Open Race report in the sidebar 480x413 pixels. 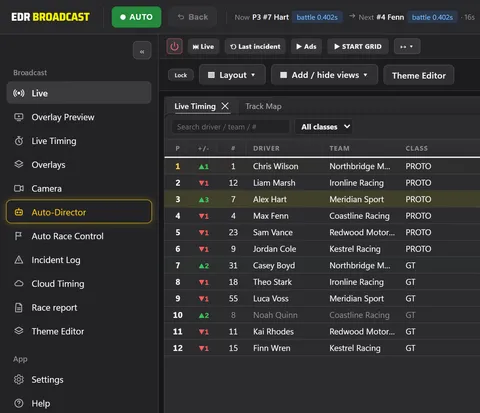79,307
